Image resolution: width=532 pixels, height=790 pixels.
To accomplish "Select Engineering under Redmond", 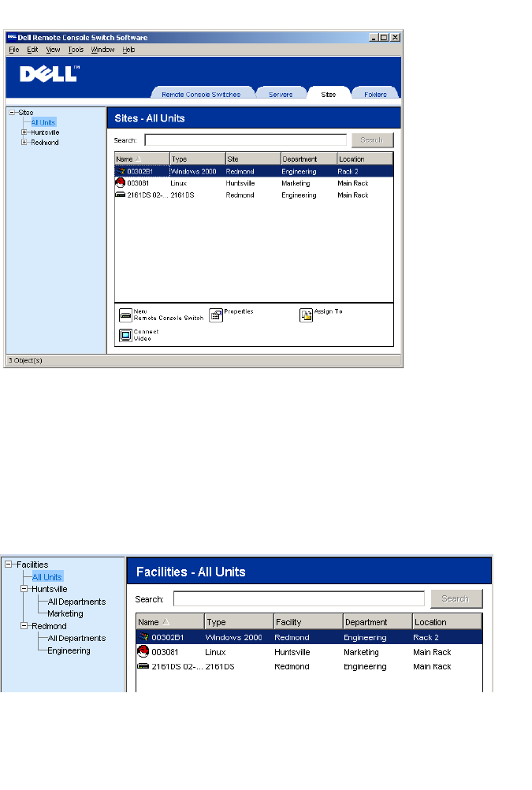I will click(69, 650).
